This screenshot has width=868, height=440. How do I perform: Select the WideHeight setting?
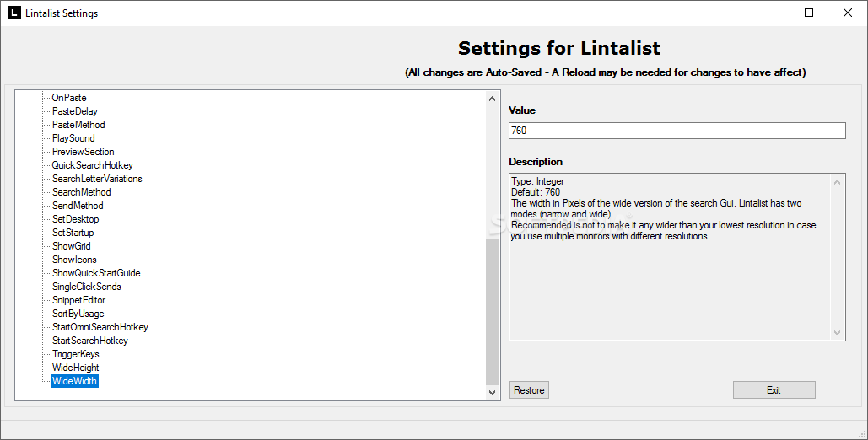click(75, 368)
